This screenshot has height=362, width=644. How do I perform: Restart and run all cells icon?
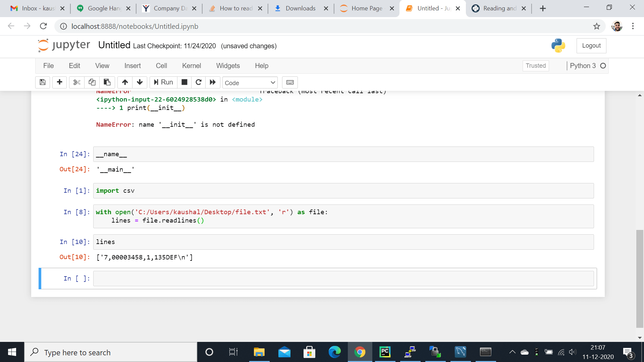click(x=213, y=82)
